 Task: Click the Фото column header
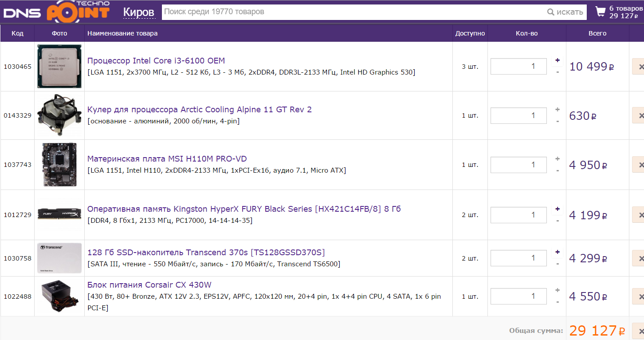[x=59, y=33]
